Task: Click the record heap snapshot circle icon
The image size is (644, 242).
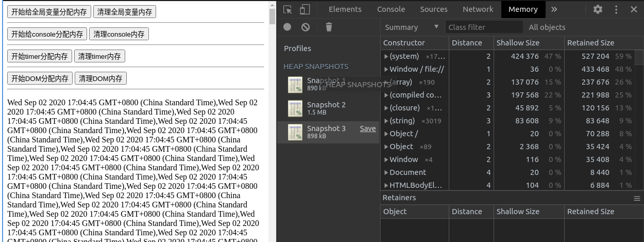Action: [287, 27]
